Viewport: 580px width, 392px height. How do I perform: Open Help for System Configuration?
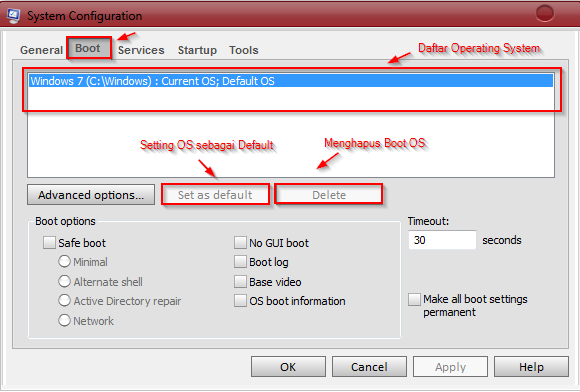tap(531, 367)
